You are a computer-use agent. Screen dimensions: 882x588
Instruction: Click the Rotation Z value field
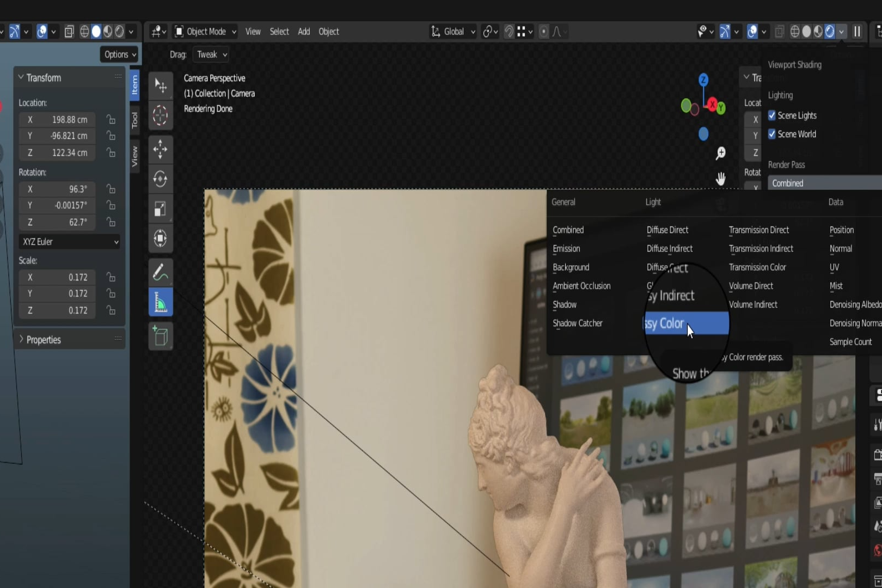tap(57, 222)
